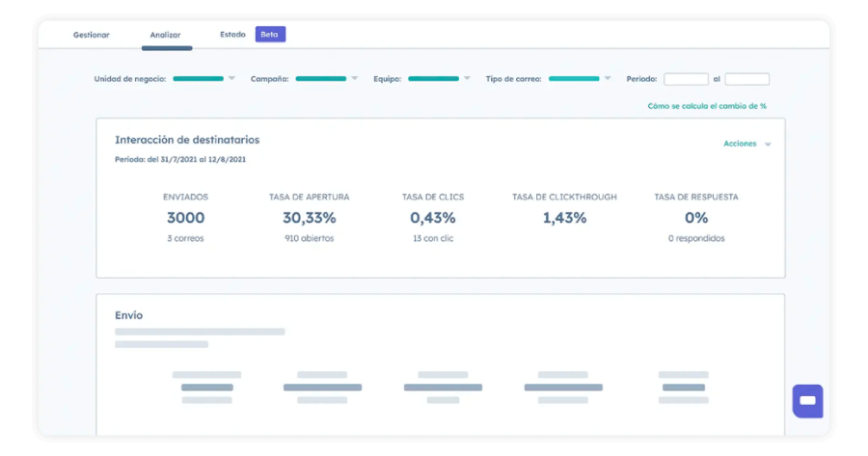Open the Campaña filter dropdown
This screenshot has width=868, height=456.
coord(327,79)
